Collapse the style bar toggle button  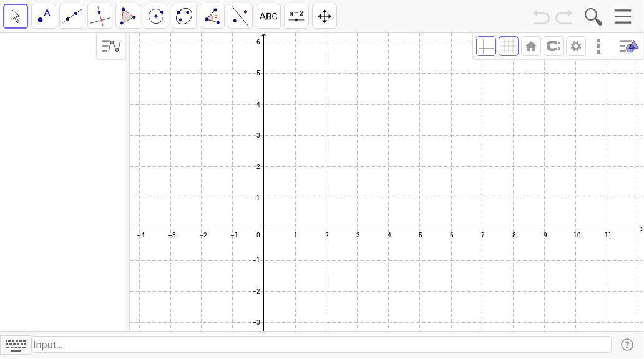pos(628,46)
